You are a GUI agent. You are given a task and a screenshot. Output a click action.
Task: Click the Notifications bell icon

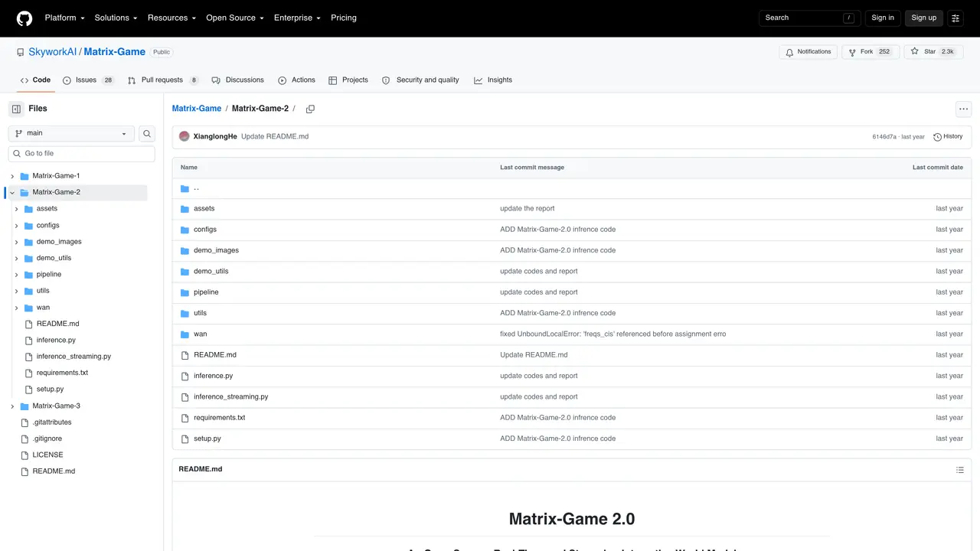tap(789, 52)
